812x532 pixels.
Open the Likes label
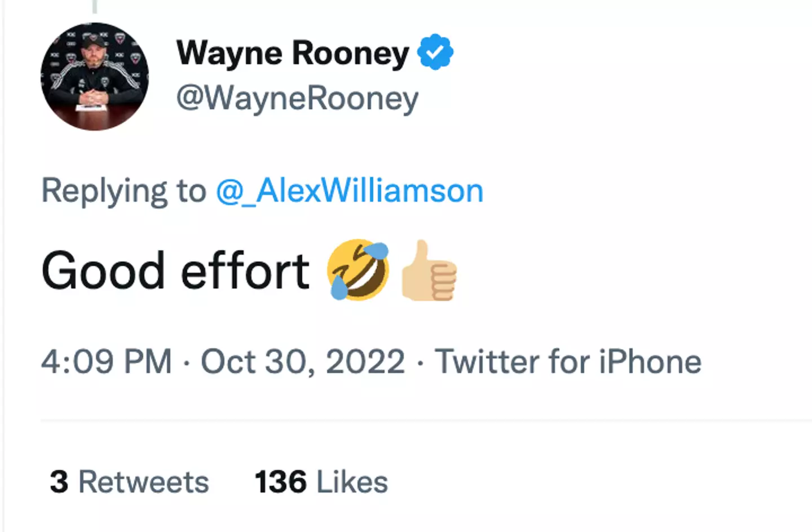click(352, 482)
